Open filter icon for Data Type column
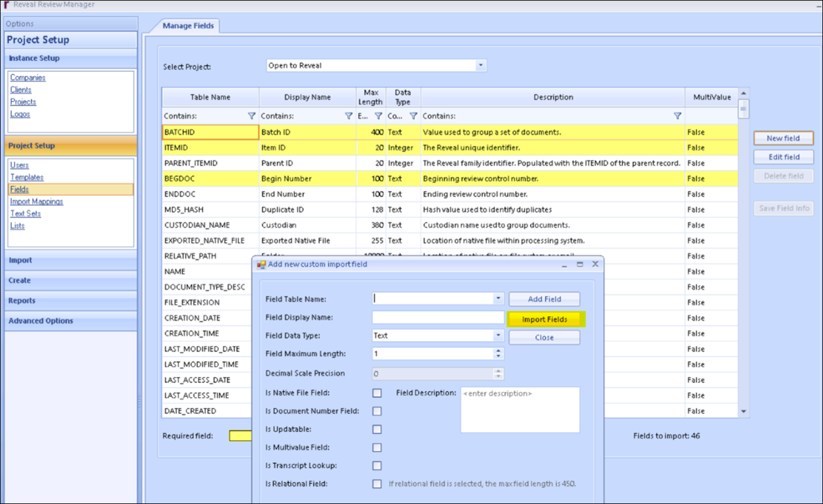The height and width of the screenshot is (504, 823). click(413, 116)
